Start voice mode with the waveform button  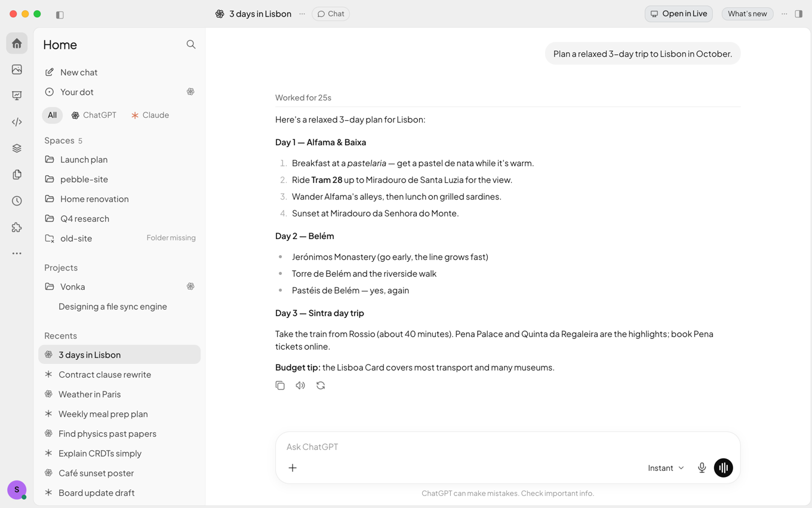coord(724,468)
